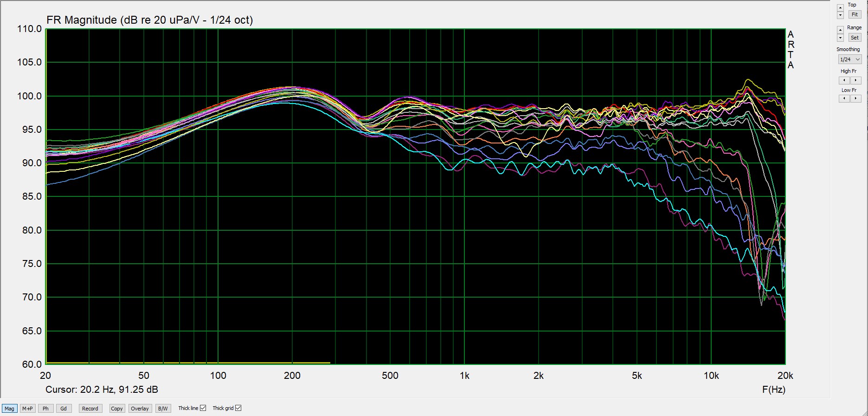Shift High Fr limit right
868x416 pixels.
point(855,80)
